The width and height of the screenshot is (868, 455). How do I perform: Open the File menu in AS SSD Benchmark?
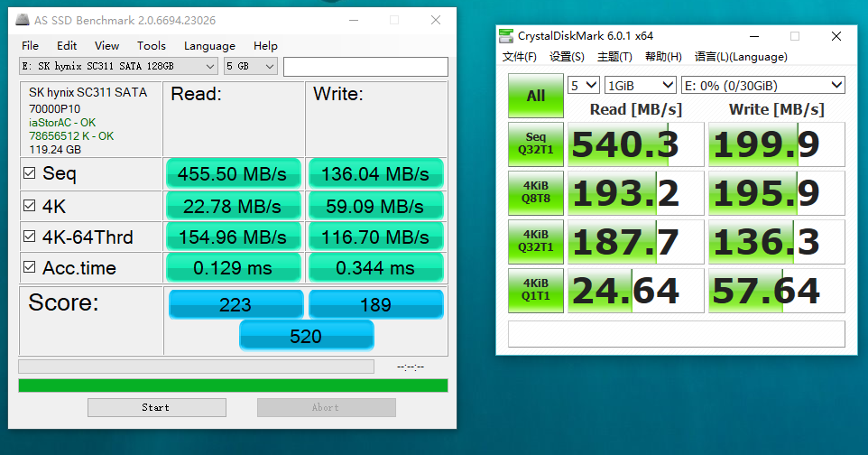(30, 45)
